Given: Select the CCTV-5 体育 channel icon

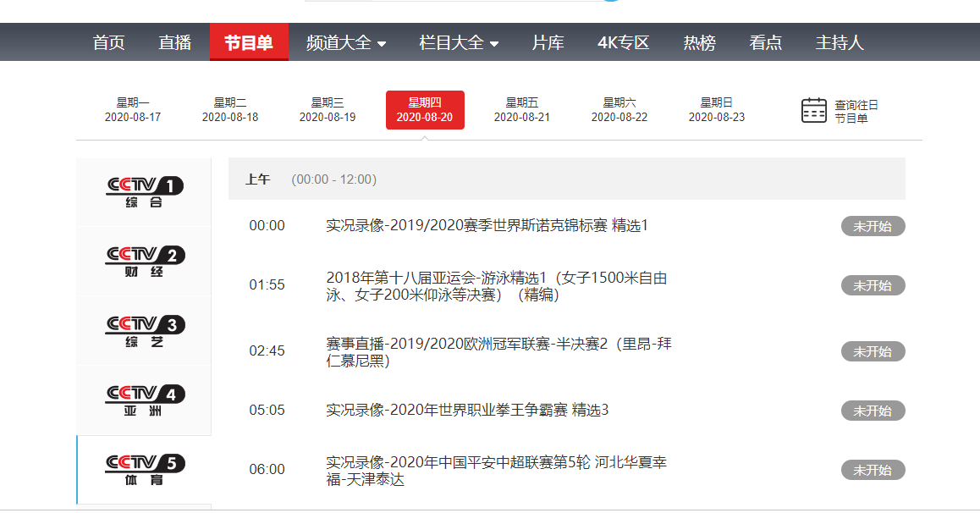Looking at the screenshot, I should 142,467.
